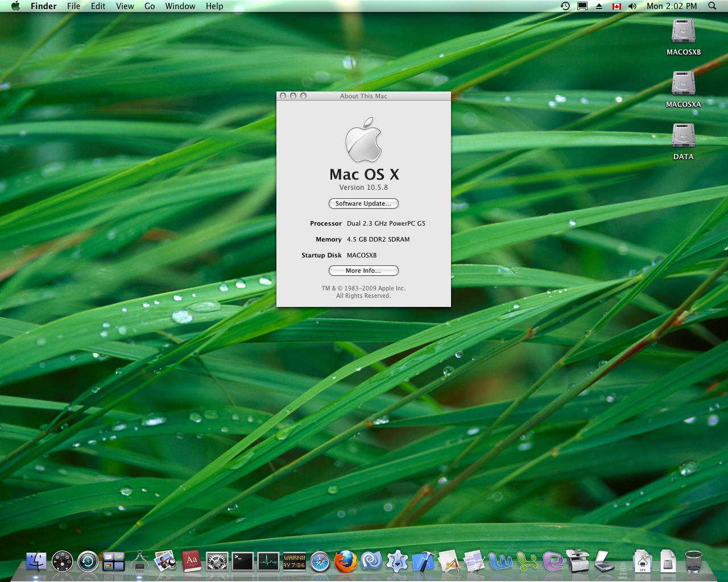Open the View menu
This screenshot has width=728, height=582.
(x=125, y=6)
